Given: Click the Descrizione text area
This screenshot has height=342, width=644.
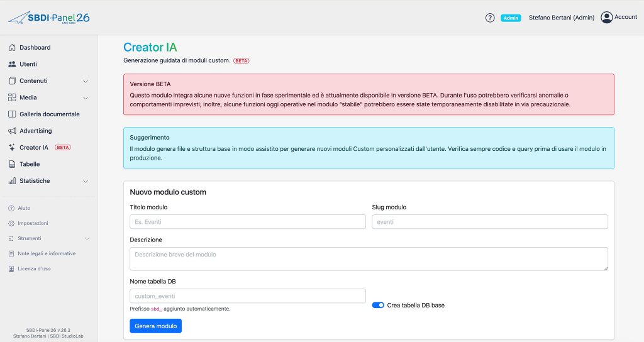Looking at the screenshot, I should click(x=369, y=258).
